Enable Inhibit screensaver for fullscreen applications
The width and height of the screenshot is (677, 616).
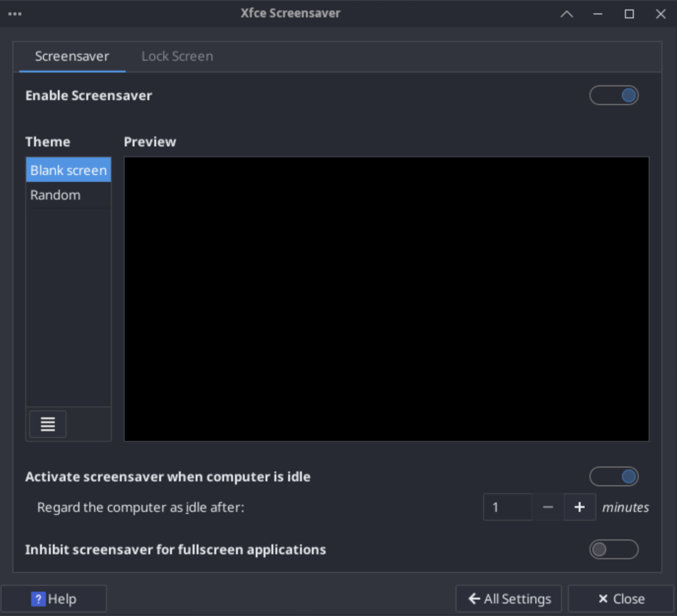click(613, 550)
